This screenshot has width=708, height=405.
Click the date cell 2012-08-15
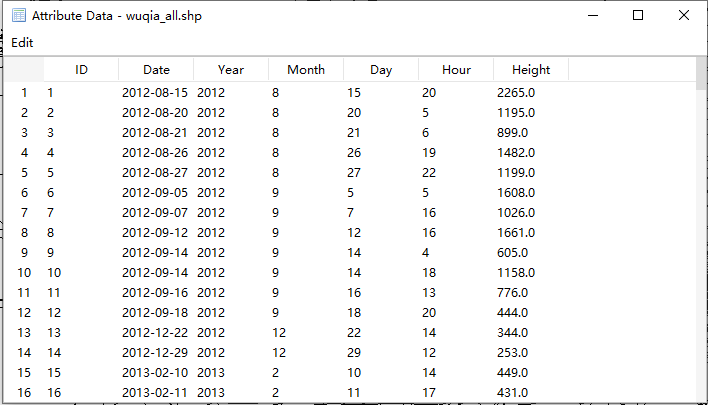(155, 93)
